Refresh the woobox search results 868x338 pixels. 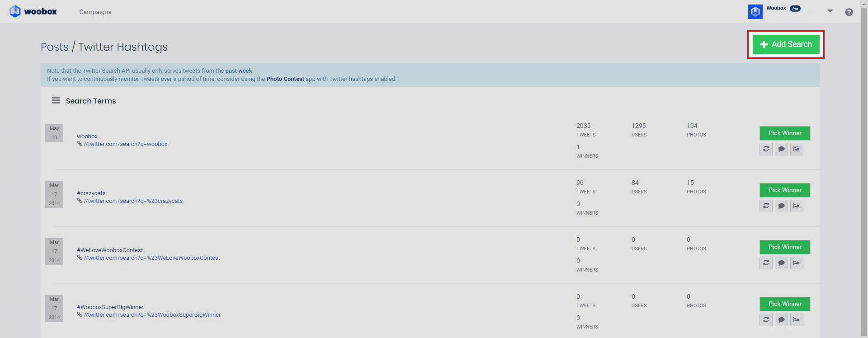tap(766, 149)
